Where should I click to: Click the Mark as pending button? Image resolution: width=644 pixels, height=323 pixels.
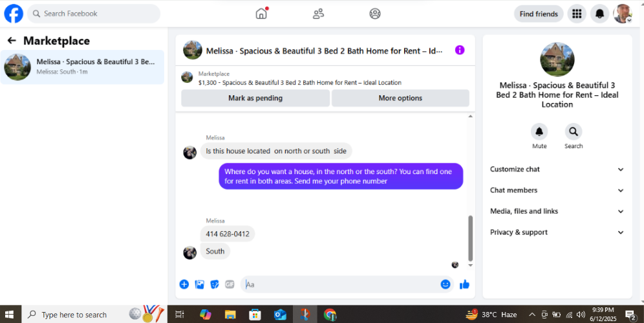pyautogui.click(x=255, y=98)
